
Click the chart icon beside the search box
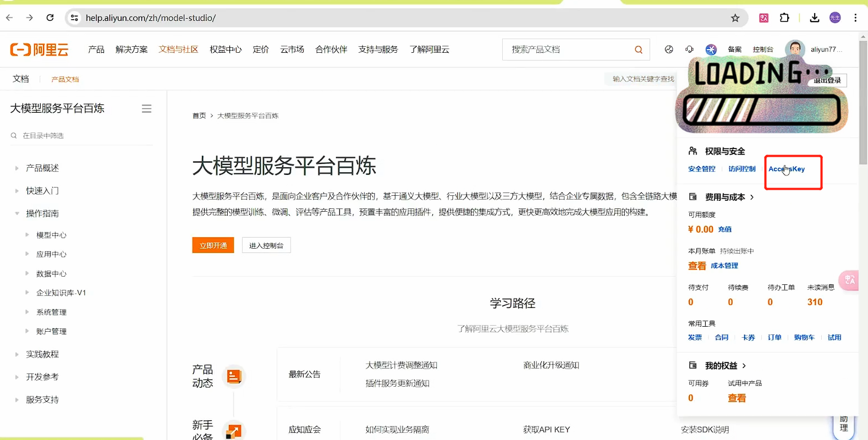point(669,50)
